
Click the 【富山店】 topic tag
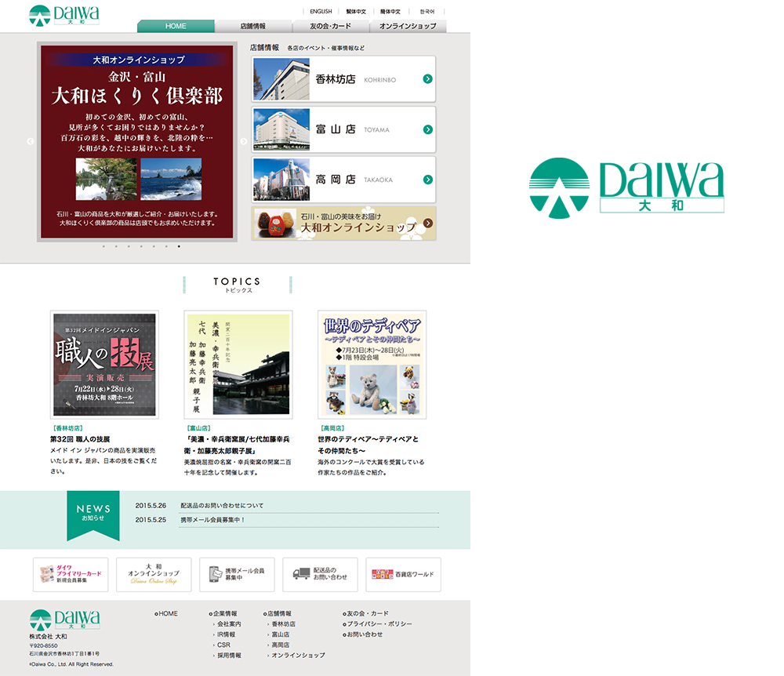click(198, 428)
